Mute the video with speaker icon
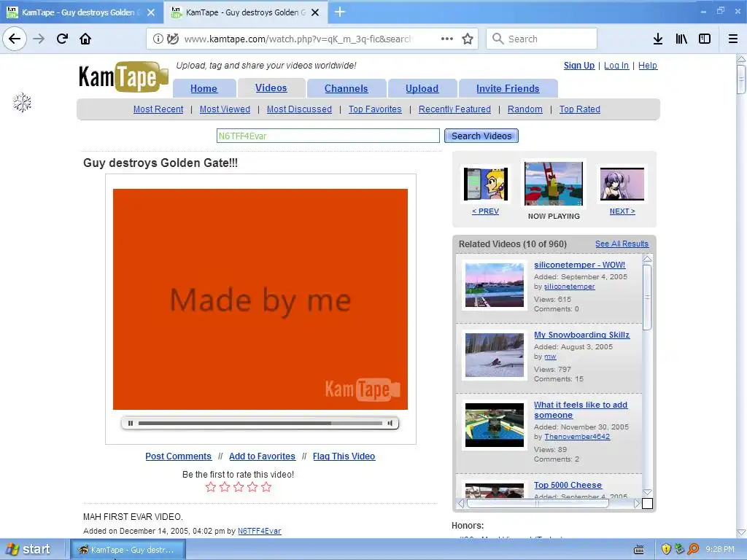This screenshot has width=747, height=560. click(x=390, y=423)
